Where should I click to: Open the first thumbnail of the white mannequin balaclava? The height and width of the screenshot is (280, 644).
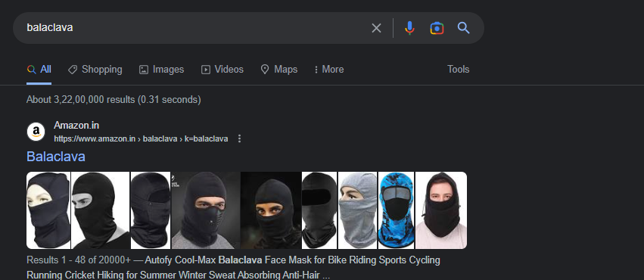coord(48,210)
